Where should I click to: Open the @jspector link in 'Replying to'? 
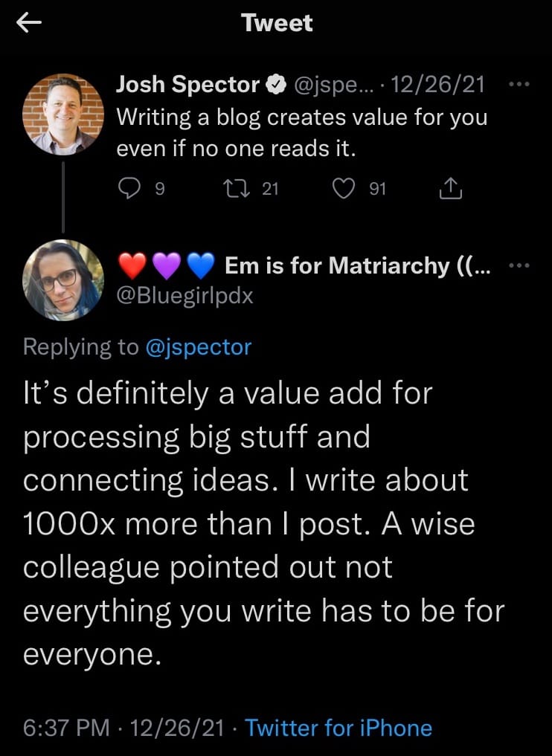tap(198, 346)
